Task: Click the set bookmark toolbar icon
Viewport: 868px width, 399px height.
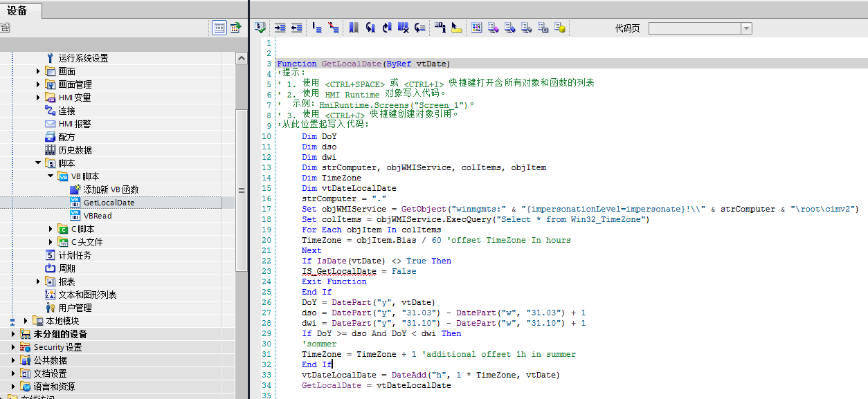Action: pyautogui.click(x=354, y=28)
